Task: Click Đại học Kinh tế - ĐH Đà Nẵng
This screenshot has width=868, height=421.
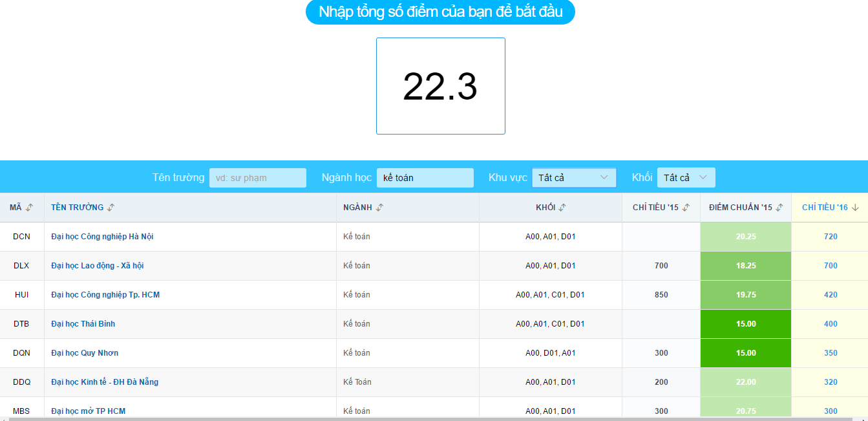Action: pos(105,382)
